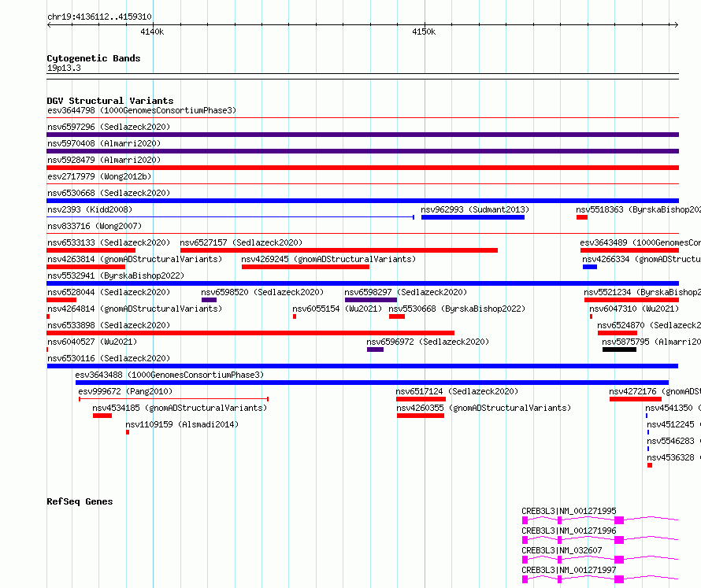
Task: Click the nsv4269245 gnomAD red bar
Action: coord(306,267)
